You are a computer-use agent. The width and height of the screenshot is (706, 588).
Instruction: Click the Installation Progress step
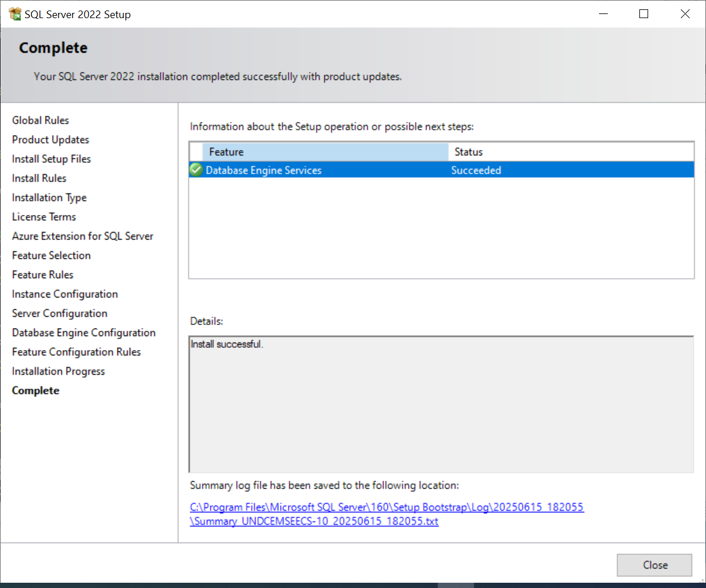58,371
